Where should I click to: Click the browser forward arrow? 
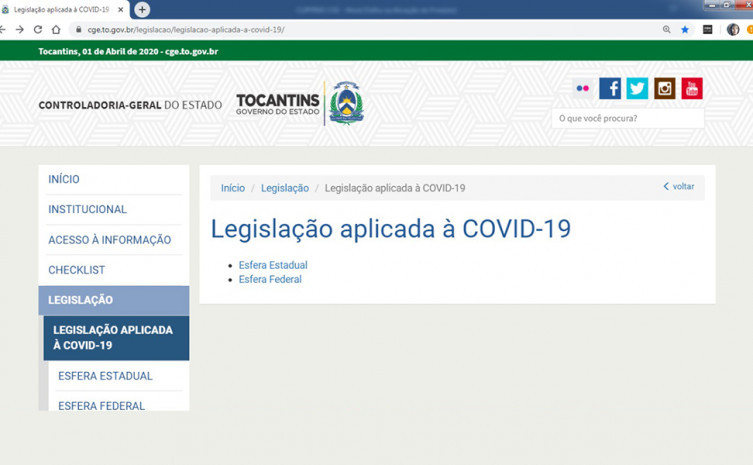pyautogui.click(x=20, y=30)
